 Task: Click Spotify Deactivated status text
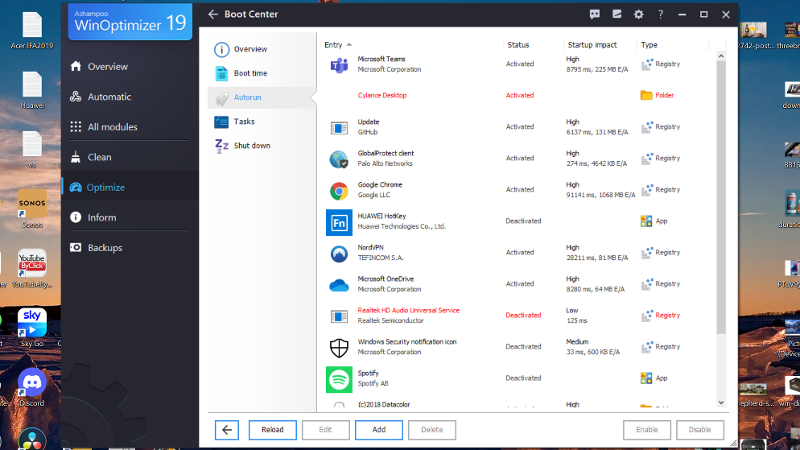[x=523, y=378]
